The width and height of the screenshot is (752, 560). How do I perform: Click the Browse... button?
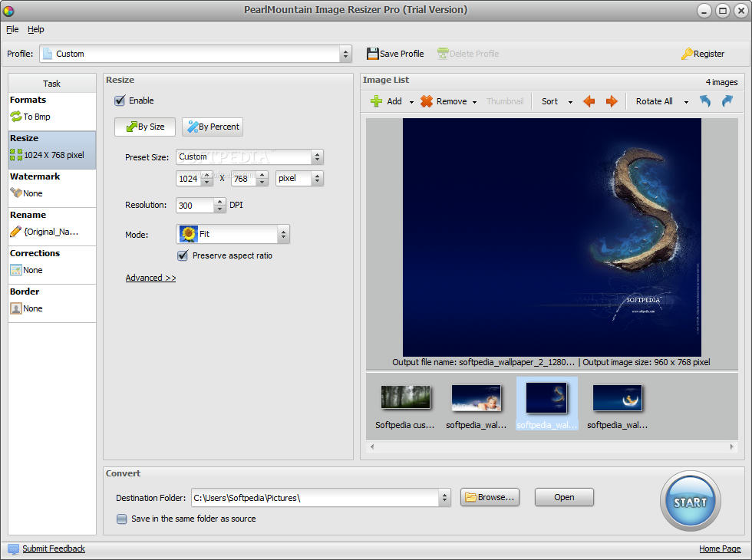click(x=490, y=497)
